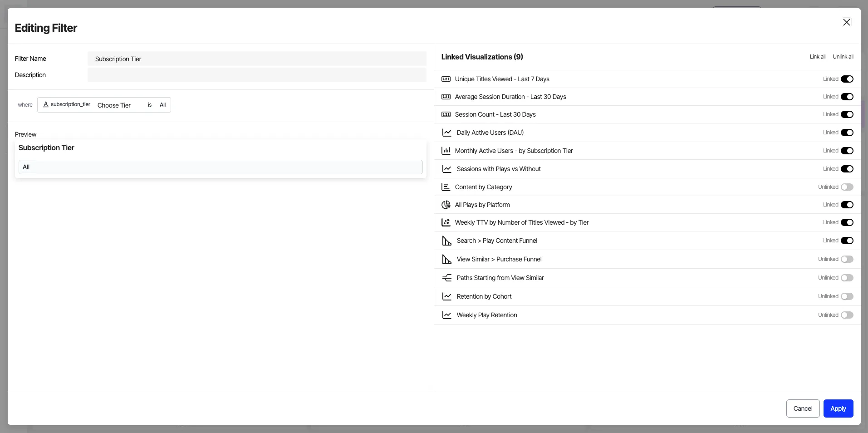Viewport: 868px width, 433px height.
Task: Click the funnel icon for Search > Play Content
Action: 447,241
